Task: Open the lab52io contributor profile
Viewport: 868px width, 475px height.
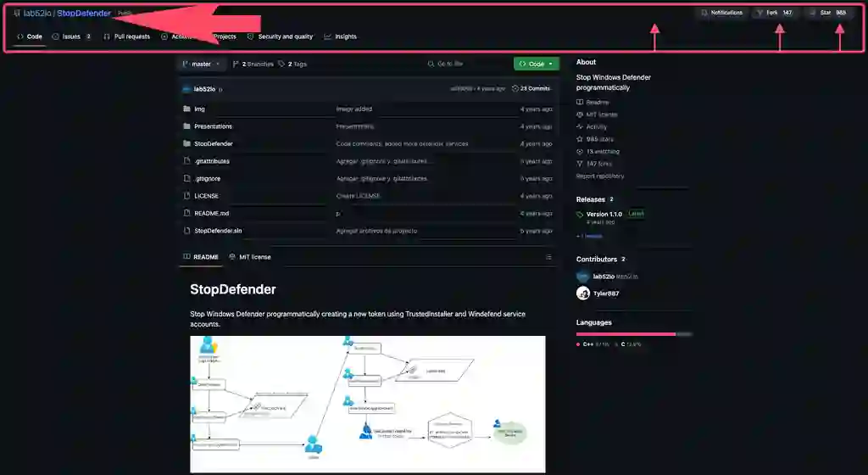Action: [x=604, y=277]
